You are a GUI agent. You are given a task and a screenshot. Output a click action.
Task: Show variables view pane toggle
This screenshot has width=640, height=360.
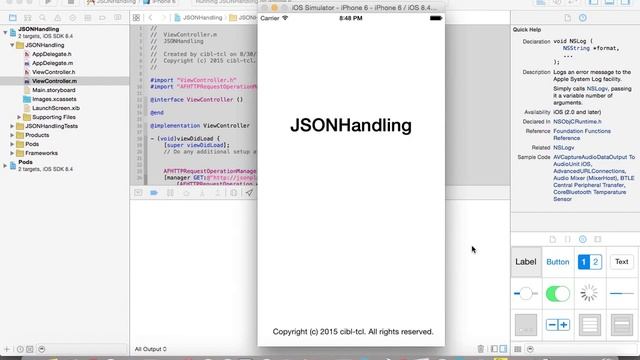(x=494, y=349)
